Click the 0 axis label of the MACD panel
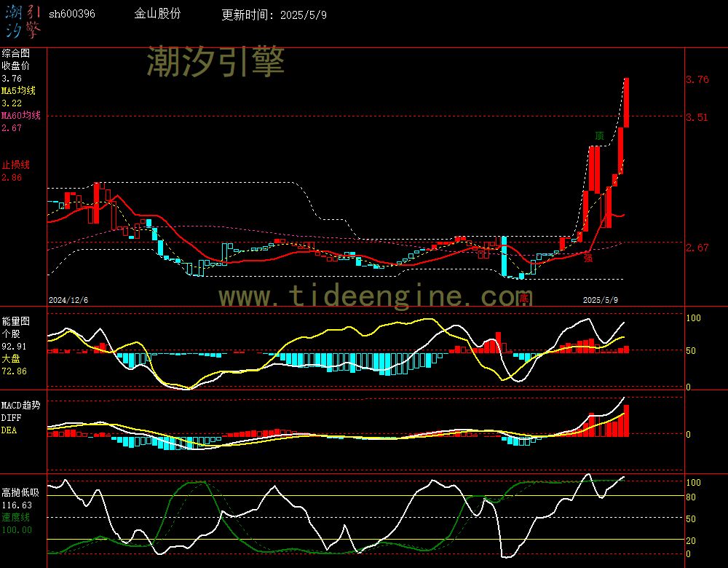Viewport: 728px width, 568px height. [x=689, y=435]
